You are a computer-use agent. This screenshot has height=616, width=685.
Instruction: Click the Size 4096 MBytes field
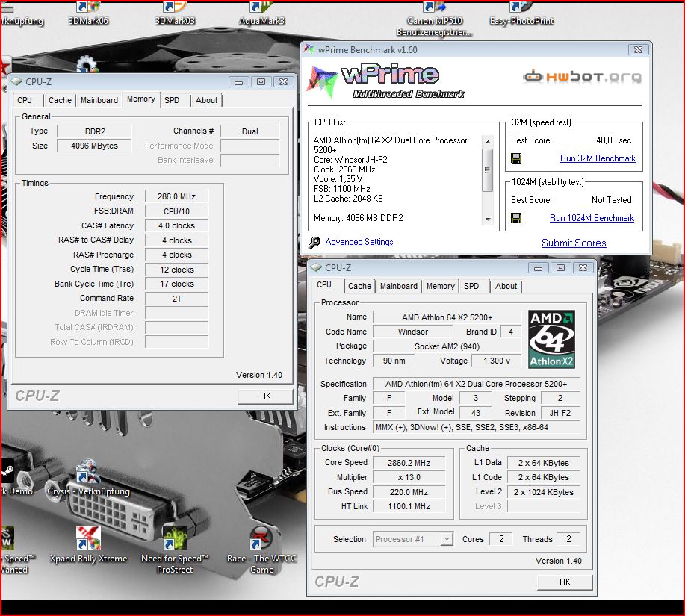pyautogui.click(x=94, y=146)
